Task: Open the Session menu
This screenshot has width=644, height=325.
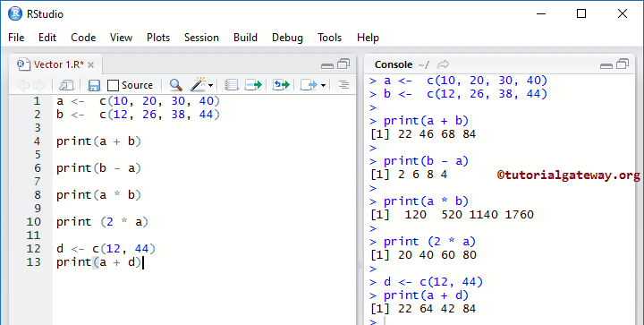Action: pyautogui.click(x=201, y=38)
